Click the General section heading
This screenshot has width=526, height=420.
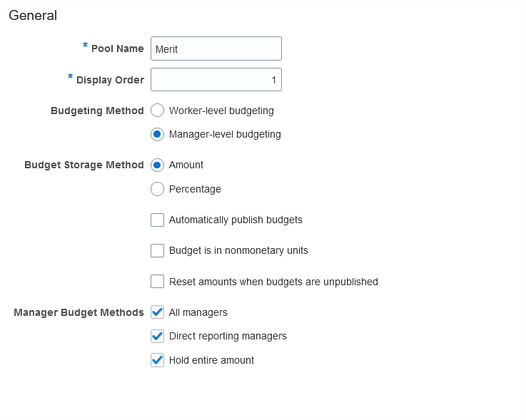point(33,15)
